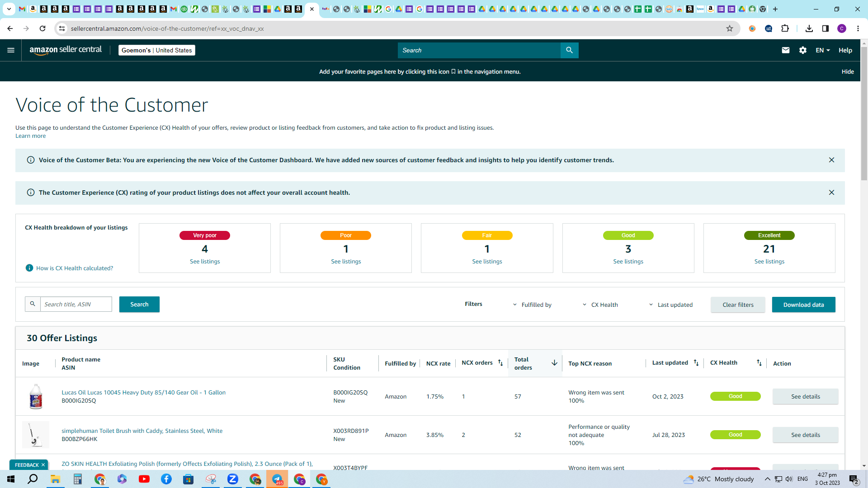
Task: Open a new browser tab
Action: pyautogui.click(x=775, y=9)
